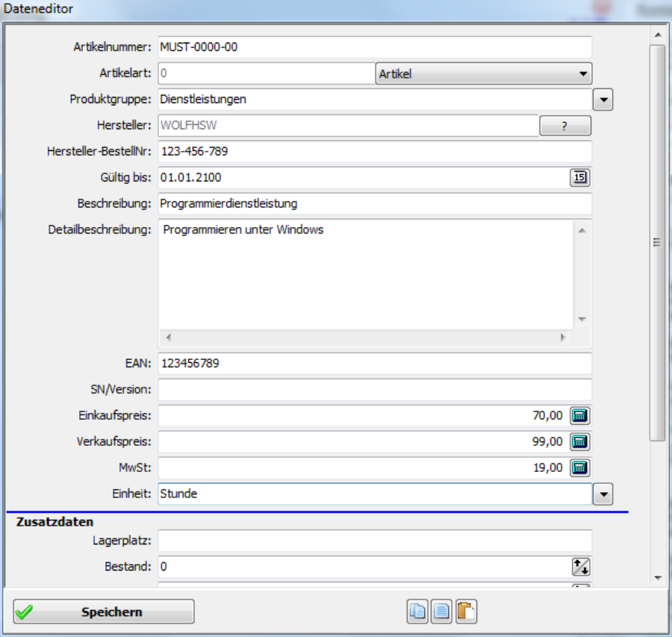Click Detailbeschreibung horizontal scrollbar right arrow
Screen dimensions: 672x637
pyautogui.click(x=563, y=338)
